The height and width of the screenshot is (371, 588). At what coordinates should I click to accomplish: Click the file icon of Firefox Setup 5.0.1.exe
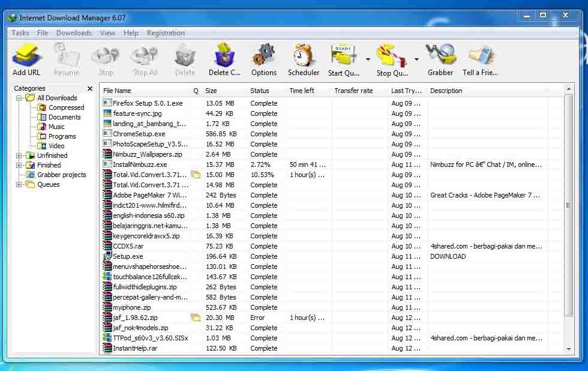[x=107, y=103]
